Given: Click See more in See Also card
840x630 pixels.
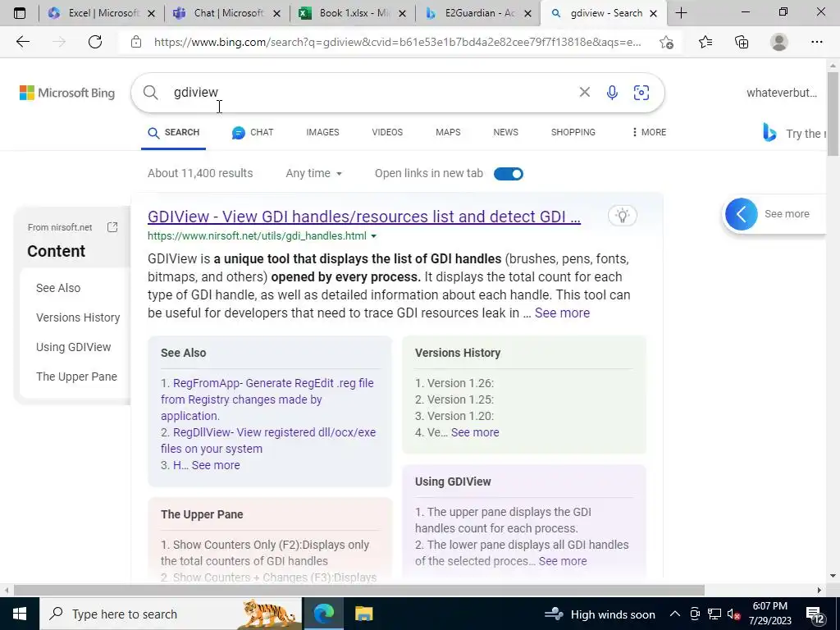Looking at the screenshot, I should tap(216, 465).
